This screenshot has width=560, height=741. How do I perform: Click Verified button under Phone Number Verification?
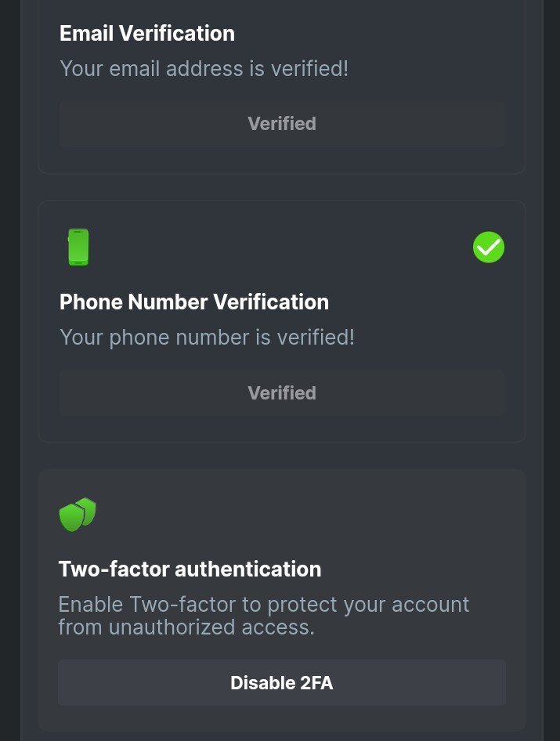tap(282, 393)
